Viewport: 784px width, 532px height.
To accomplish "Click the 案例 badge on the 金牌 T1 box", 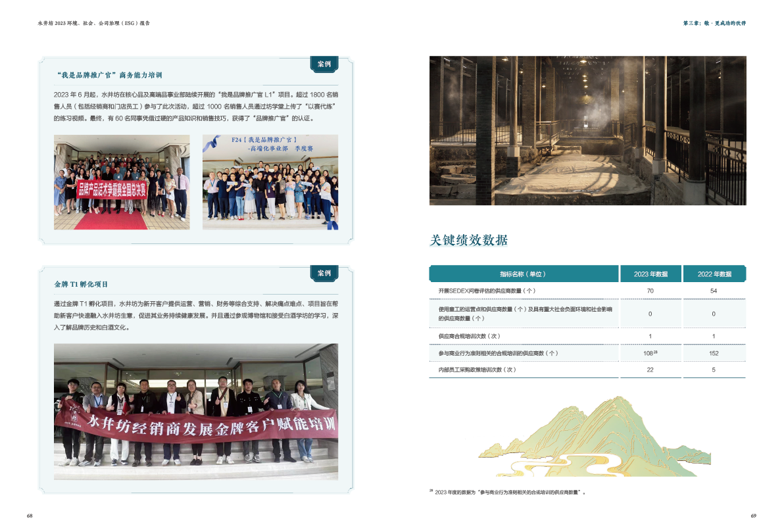I will [324, 273].
